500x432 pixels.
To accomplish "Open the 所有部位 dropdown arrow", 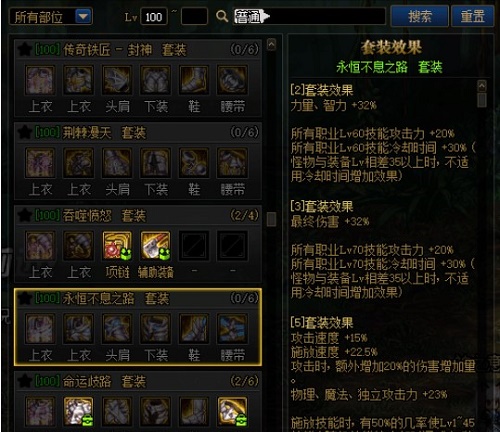I will (x=83, y=16).
